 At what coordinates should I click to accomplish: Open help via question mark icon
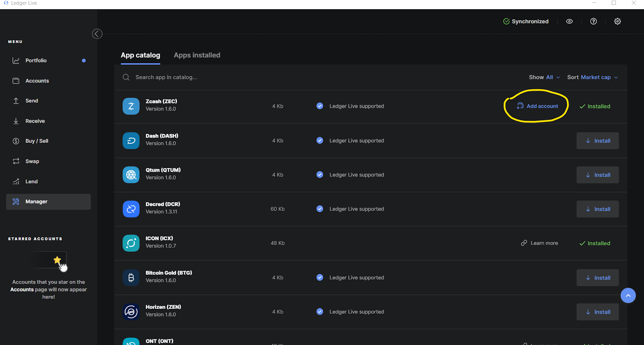point(593,21)
